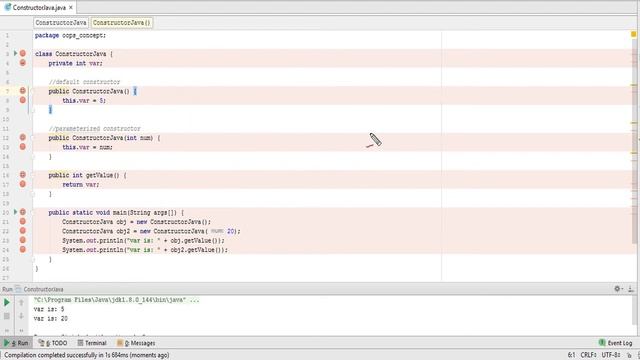The image size is (640, 360).
Task: Open the ConstructorJava() constructor breadcrumb
Action: click(x=122, y=23)
